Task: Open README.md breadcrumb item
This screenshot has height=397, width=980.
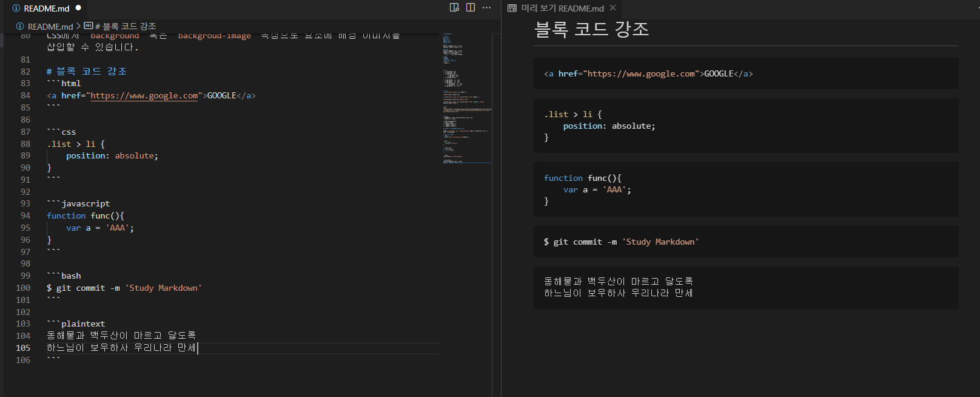Action: point(50,26)
